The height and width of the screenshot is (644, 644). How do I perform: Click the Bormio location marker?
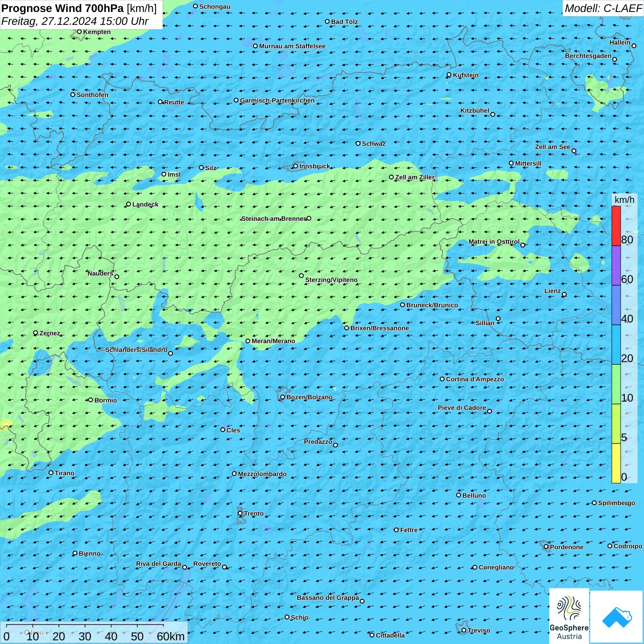pyautogui.click(x=91, y=400)
